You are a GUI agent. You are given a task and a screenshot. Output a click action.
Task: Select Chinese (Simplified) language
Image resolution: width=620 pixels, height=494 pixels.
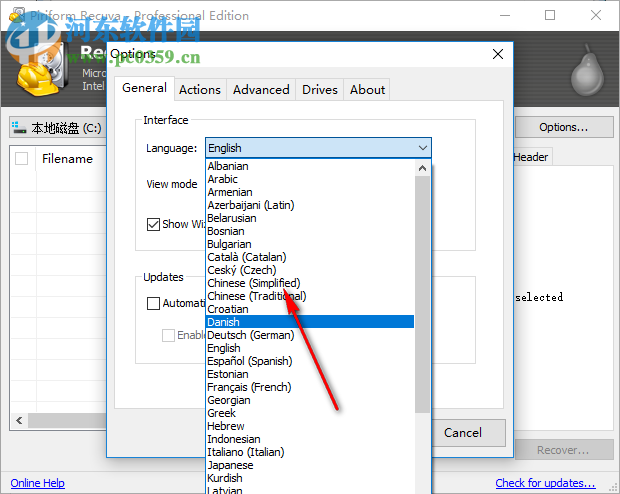(310, 283)
